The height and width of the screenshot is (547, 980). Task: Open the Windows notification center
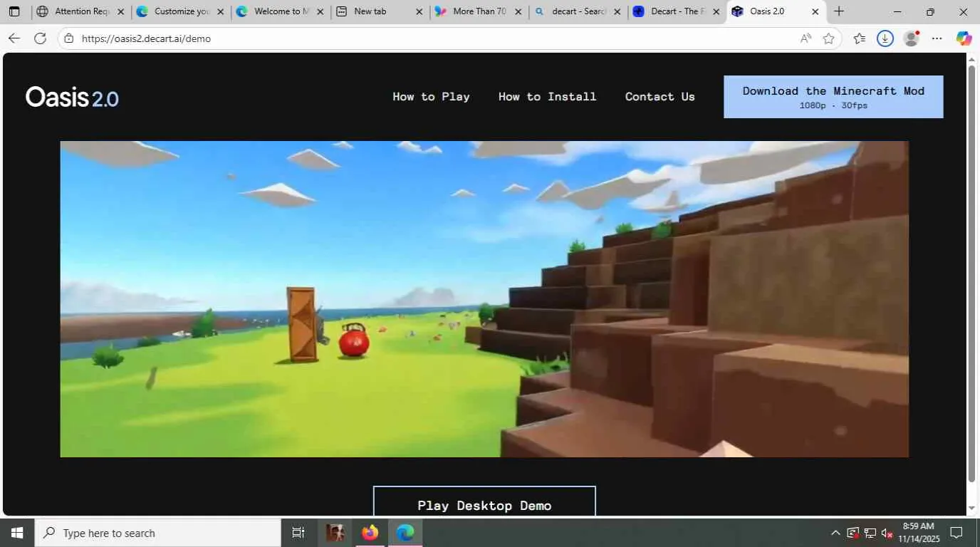pyautogui.click(x=956, y=533)
